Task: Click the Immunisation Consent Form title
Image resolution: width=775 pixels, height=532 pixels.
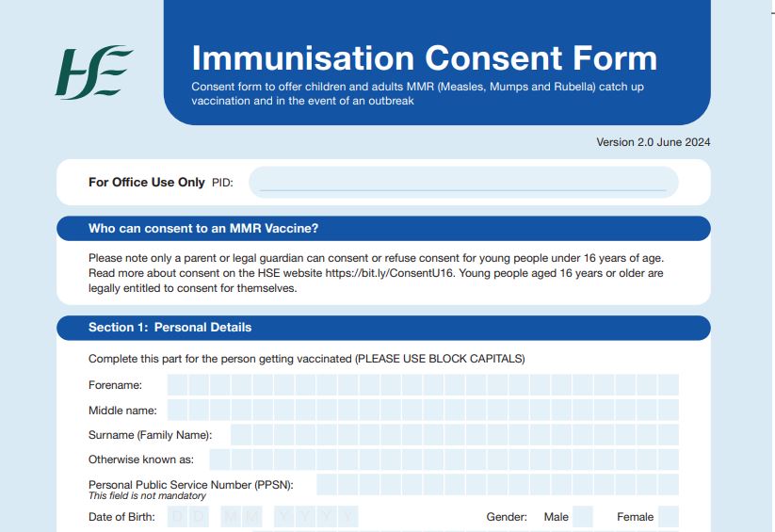Action: click(425, 58)
